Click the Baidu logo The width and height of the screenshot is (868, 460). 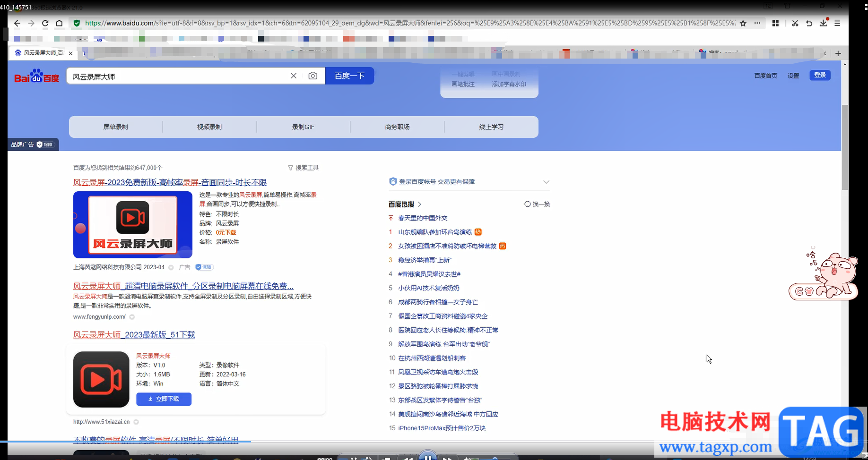[x=37, y=76]
